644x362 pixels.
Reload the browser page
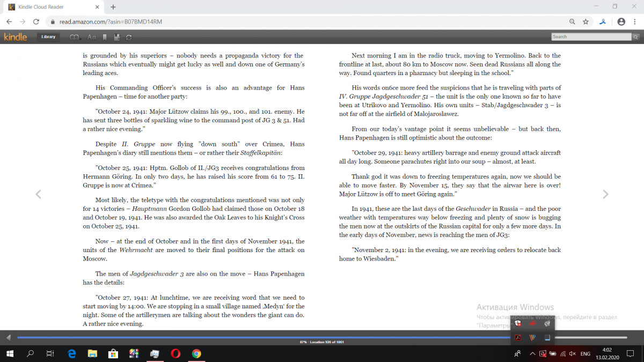(x=36, y=22)
